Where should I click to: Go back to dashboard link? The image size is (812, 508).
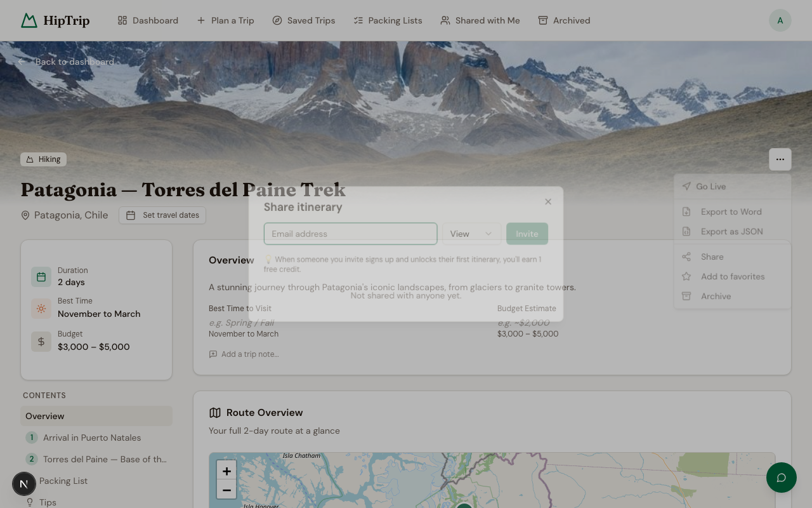click(x=67, y=62)
